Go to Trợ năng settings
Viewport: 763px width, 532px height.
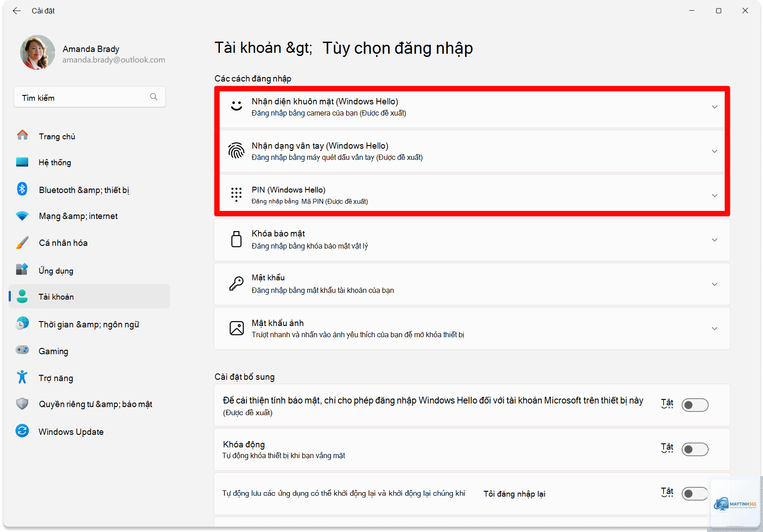pos(90,378)
